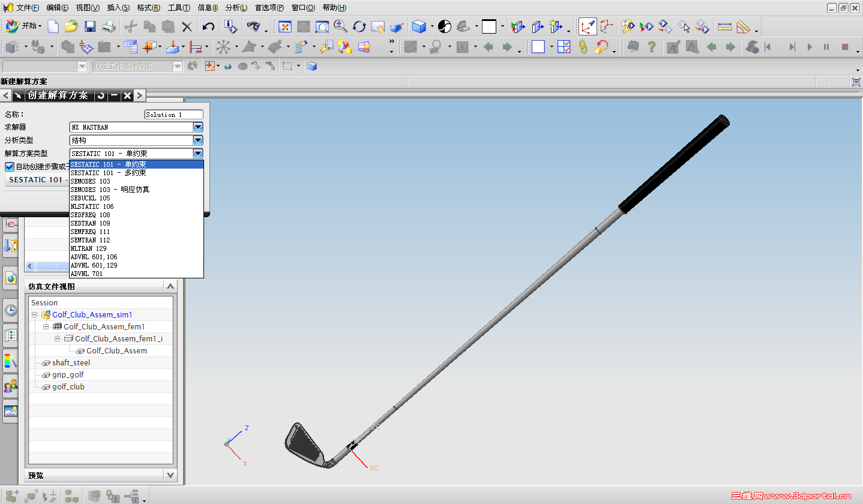The height and width of the screenshot is (504, 863).
Task: Click the Session header row
Action: click(x=101, y=303)
